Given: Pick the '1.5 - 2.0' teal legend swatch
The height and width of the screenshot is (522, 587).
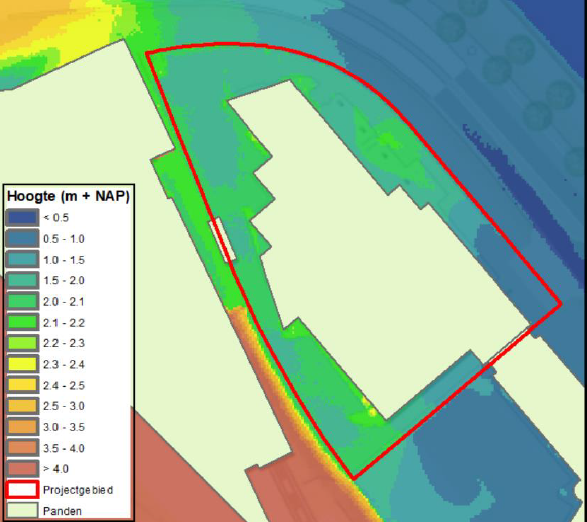Looking at the screenshot, I should (x=22, y=280).
